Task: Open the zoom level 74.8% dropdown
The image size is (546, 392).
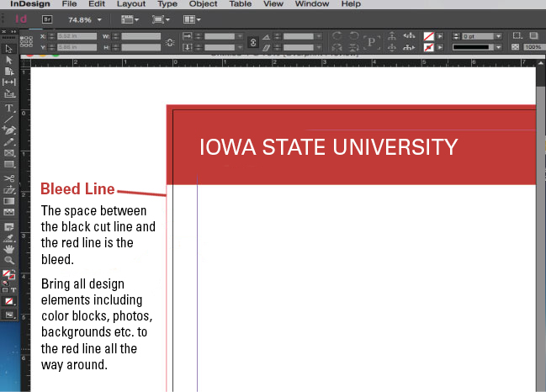Action: click(99, 20)
